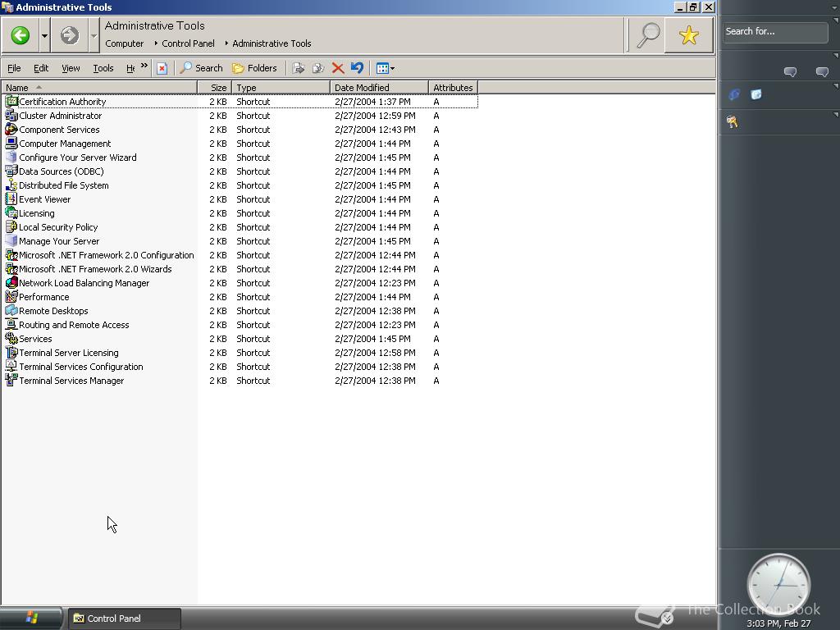
Task: Go back with the green arrow button
Action: point(21,35)
